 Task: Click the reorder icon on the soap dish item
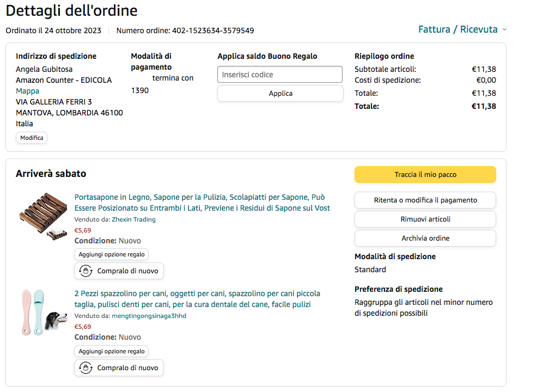[x=86, y=271]
